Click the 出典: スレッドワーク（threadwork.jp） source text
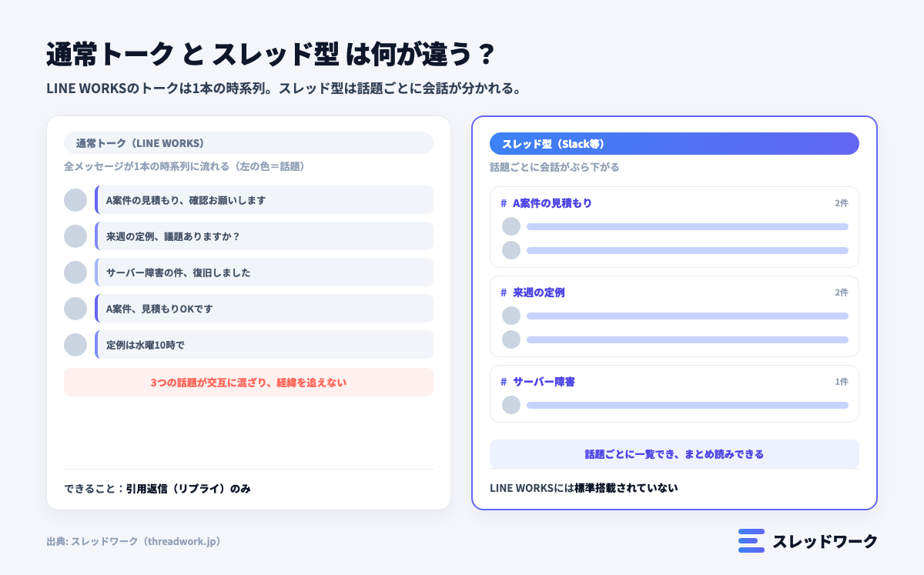This screenshot has height=575, width=924. (134, 541)
